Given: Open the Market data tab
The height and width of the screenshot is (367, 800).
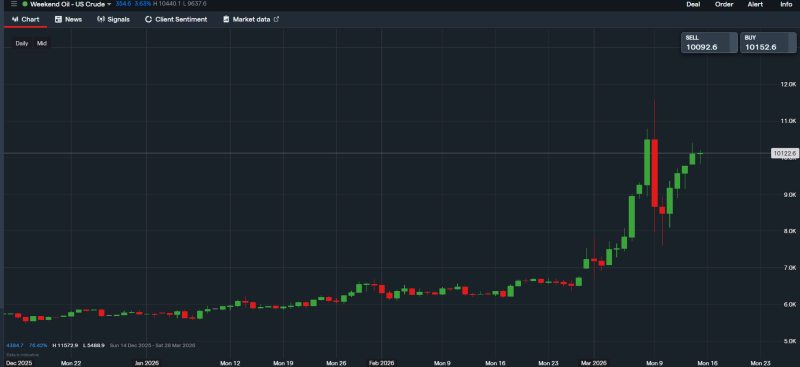Looking at the screenshot, I should [x=251, y=19].
